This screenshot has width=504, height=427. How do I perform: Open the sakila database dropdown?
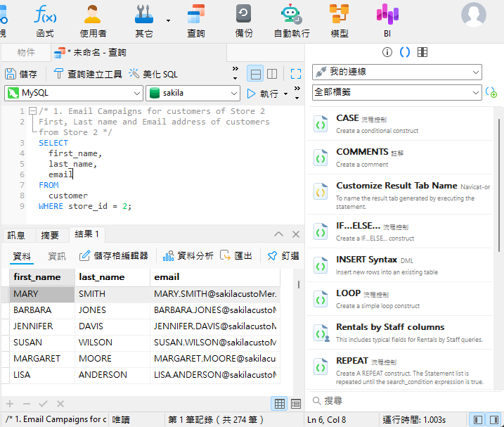coord(193,93)
